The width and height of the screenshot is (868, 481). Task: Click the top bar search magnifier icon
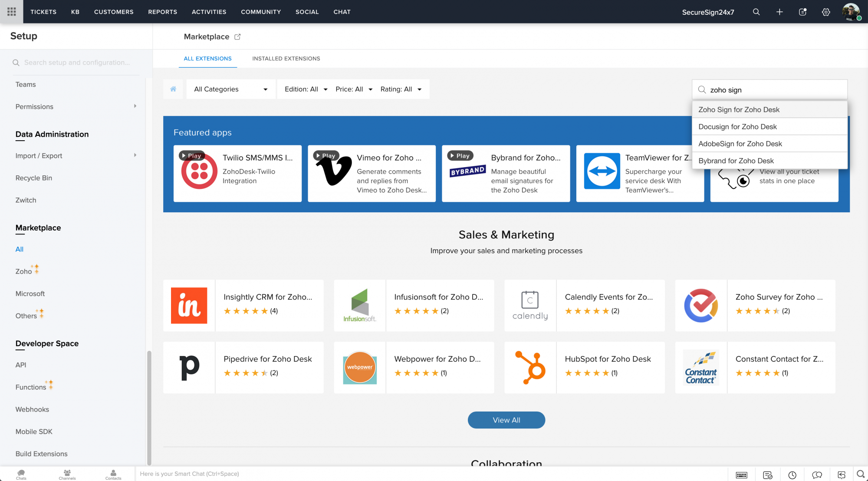click(756, 12)
